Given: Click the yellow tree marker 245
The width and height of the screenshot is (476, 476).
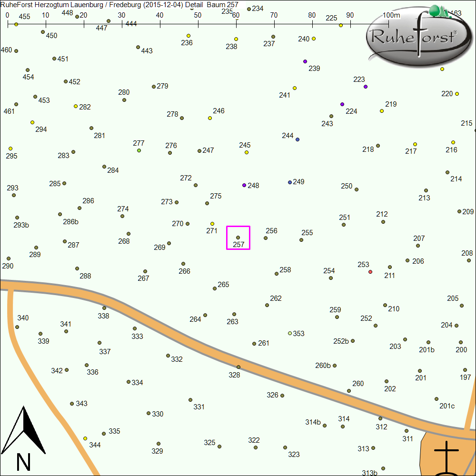Looking at the screenshot, I should click(x=247, y=152).
